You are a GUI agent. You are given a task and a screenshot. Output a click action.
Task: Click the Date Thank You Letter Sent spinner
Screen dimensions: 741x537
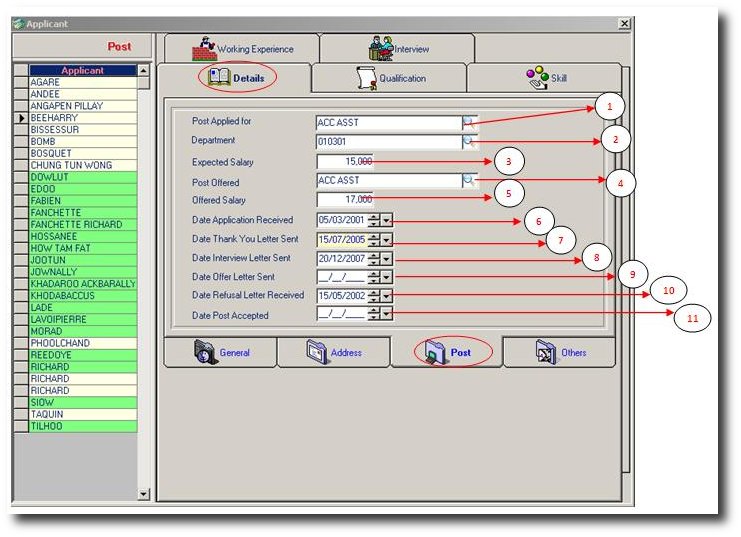pyautogui.click(x=374, y=239)
